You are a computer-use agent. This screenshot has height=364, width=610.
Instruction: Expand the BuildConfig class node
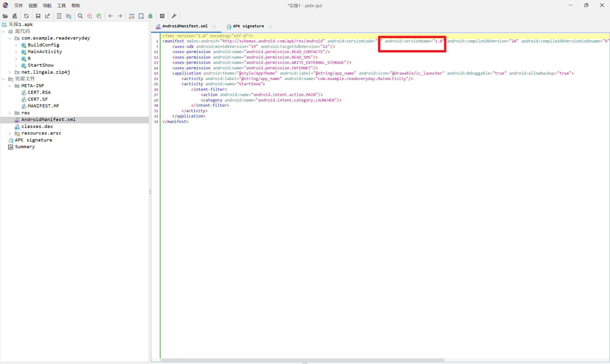tap(16, 45)
